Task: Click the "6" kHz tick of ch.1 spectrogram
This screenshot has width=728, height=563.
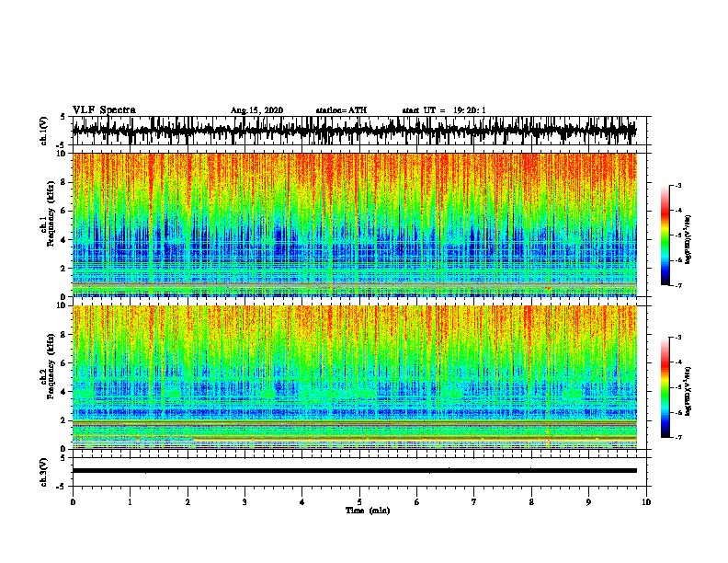Action: tap(63, 211)
